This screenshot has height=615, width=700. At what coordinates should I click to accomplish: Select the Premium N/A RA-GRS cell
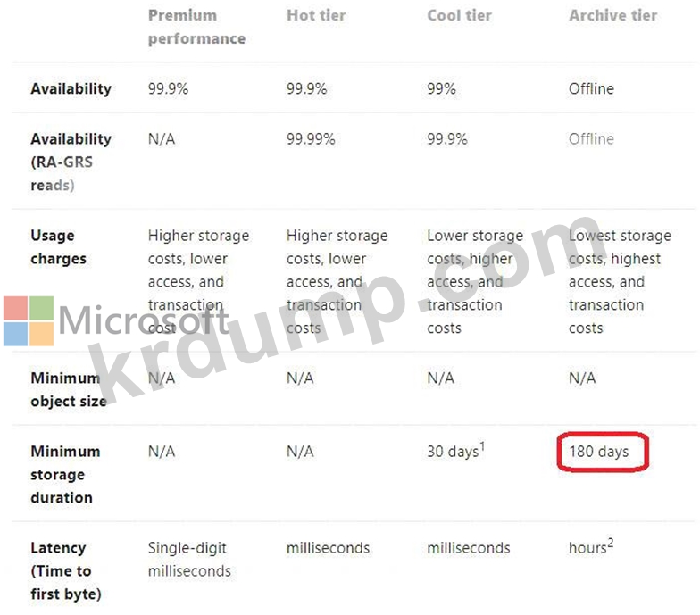tap(161, 139)
